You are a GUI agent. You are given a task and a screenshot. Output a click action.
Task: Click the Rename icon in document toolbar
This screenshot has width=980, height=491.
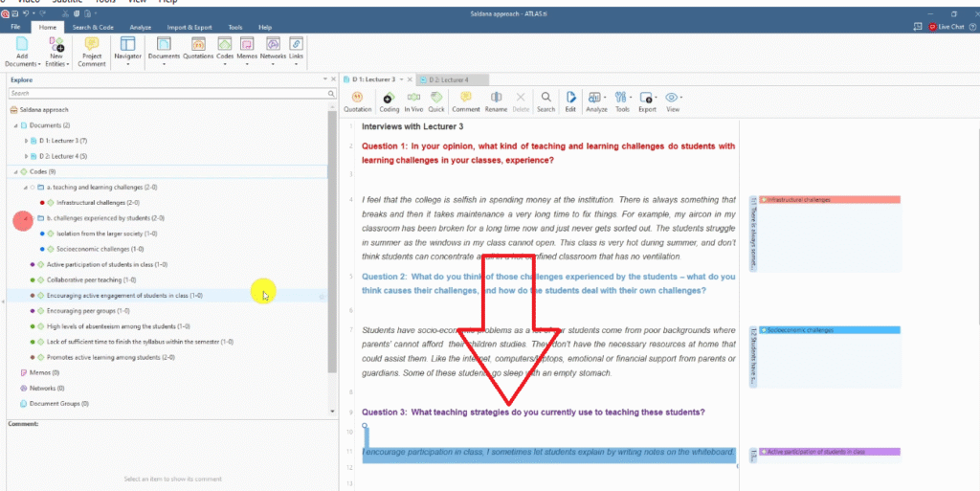[496, 100]
